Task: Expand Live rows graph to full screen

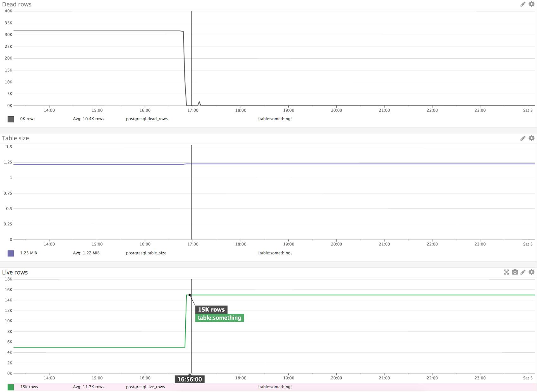Action: (506, 272)
